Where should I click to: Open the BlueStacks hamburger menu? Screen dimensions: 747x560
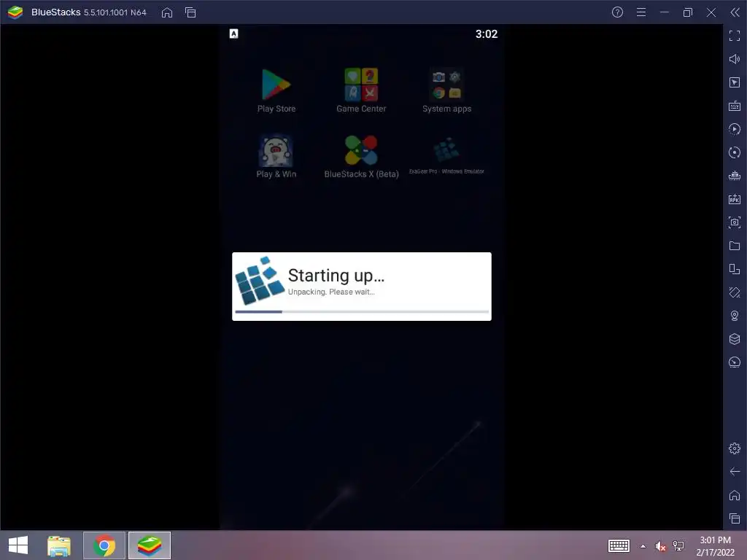pyautogui.click(x=641, y=12)
